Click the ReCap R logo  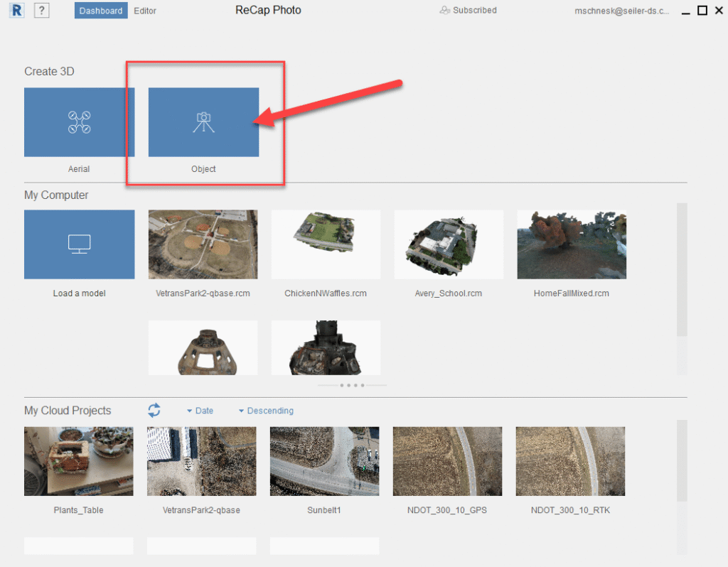[16, 10]
